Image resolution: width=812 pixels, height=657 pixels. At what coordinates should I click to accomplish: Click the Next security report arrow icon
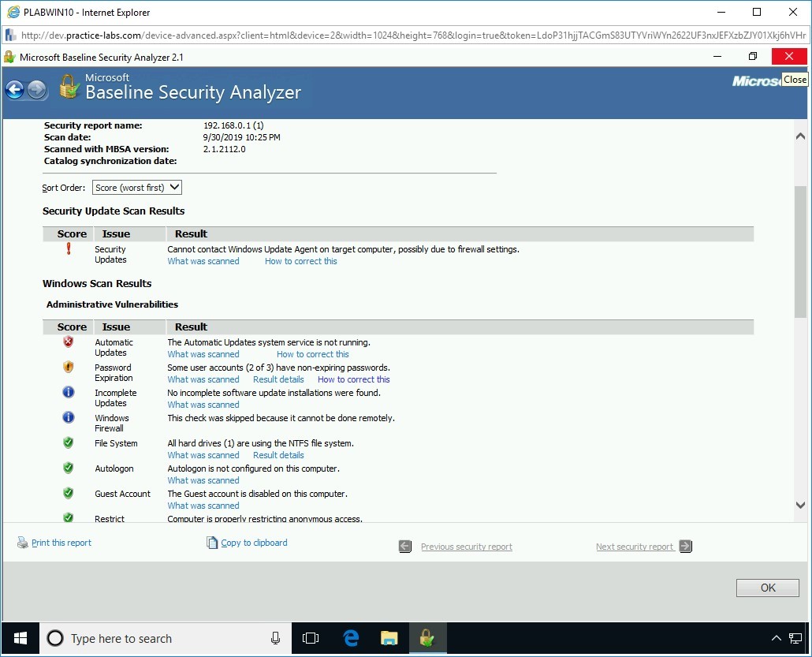click(x=686, y=546)
